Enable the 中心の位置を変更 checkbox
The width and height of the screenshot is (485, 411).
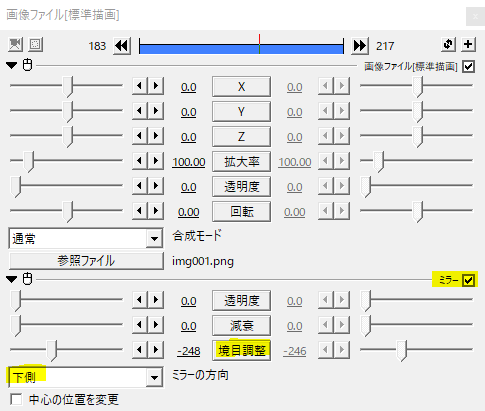coord(16,399)
